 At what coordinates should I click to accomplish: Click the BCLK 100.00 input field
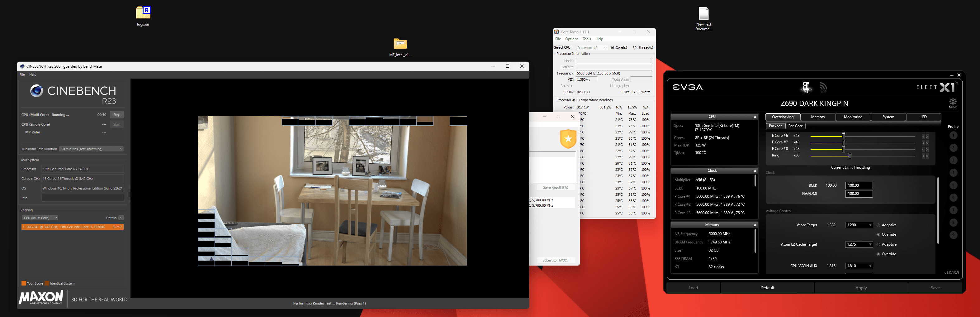(x=859, y=185)
